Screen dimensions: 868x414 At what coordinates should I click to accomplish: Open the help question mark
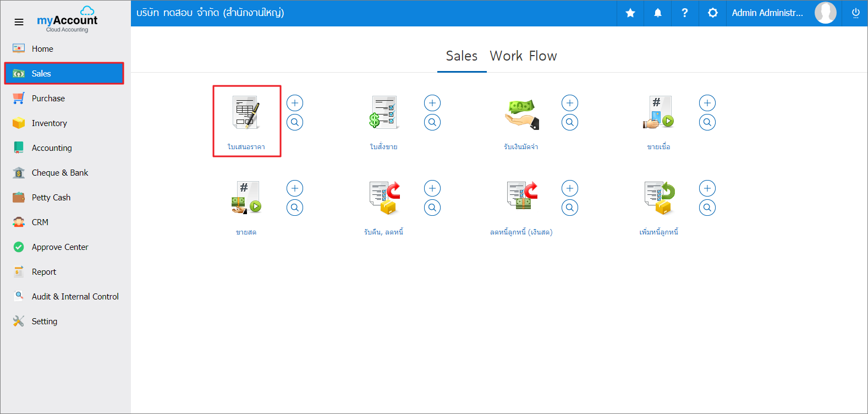point(685,13)
